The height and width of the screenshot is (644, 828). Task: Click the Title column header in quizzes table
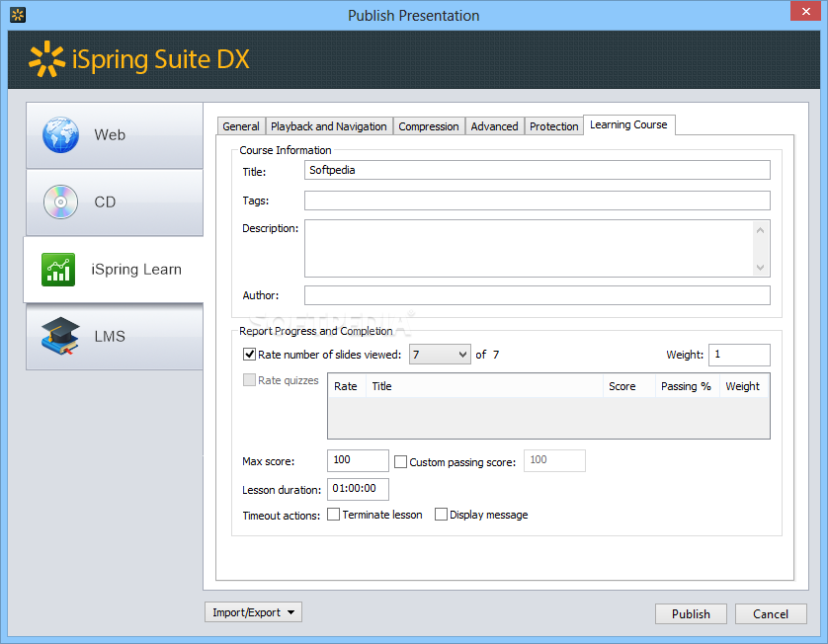pyautogui.click(x=484, y=386)
